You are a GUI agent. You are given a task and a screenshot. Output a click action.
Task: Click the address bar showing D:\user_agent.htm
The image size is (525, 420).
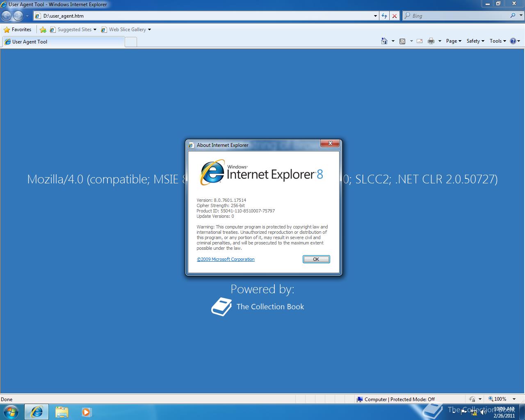(x=203, y=16)
